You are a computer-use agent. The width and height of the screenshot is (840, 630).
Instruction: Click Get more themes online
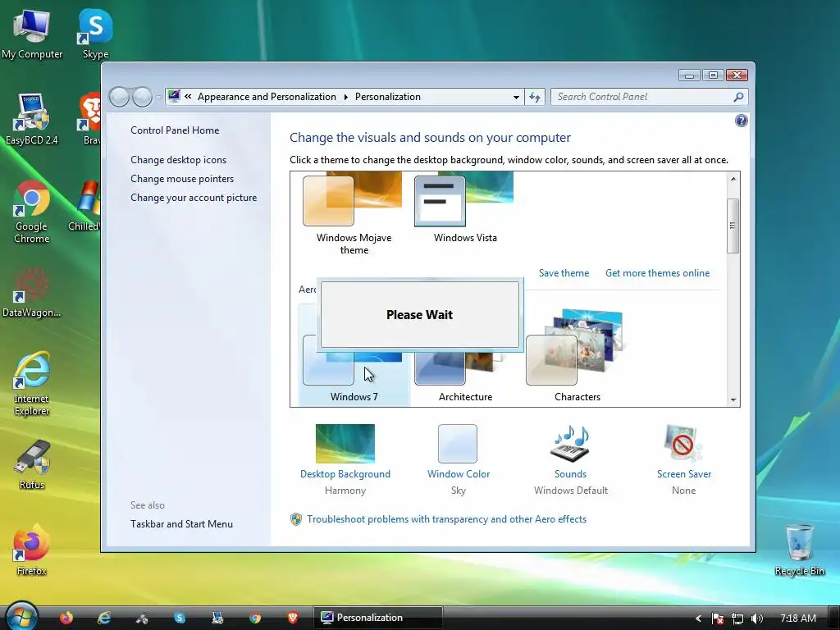pyautogui.click(x=657, y=273)
